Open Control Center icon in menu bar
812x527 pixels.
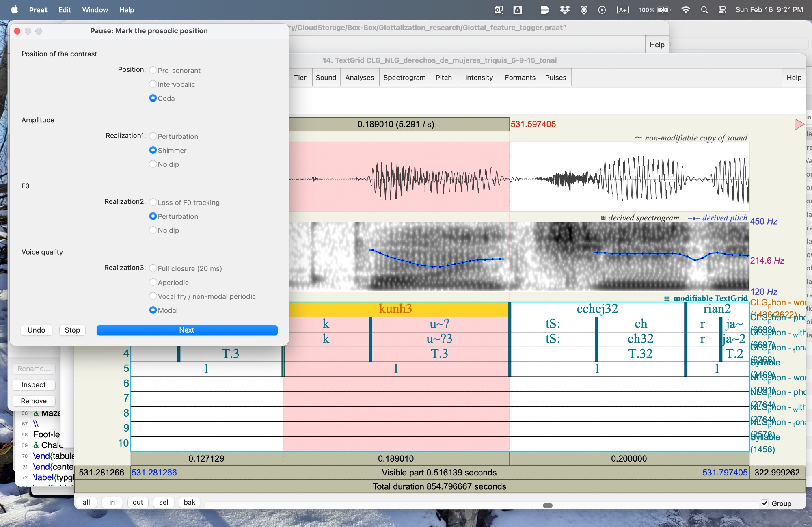pyautogui.click(x=722, y=10)
